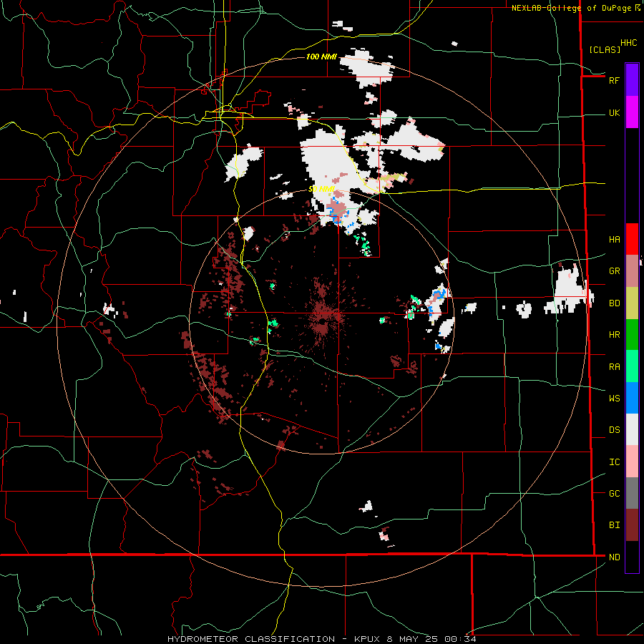Click the 100 NMI range ring label
The height and width of the screenshot is (644, 644).
point(321,57)
